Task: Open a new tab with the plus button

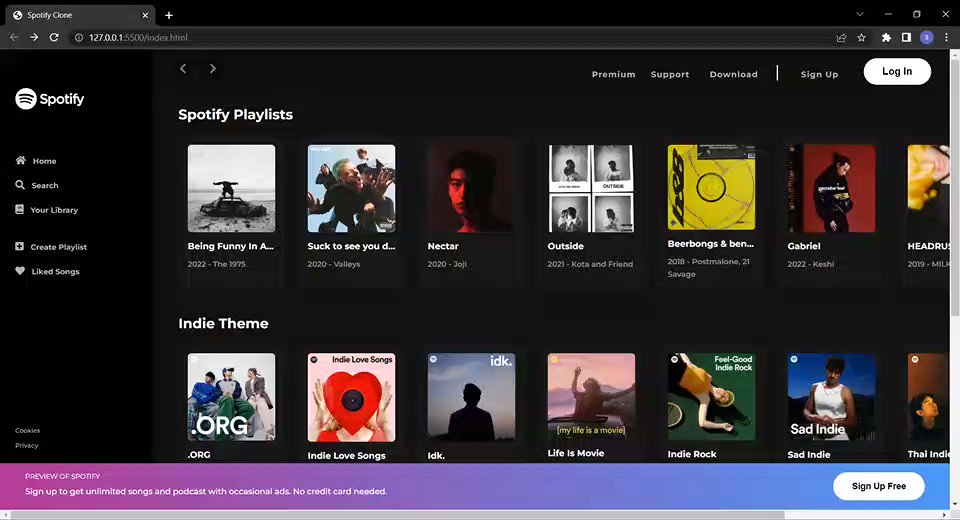Action: (169, 15)
